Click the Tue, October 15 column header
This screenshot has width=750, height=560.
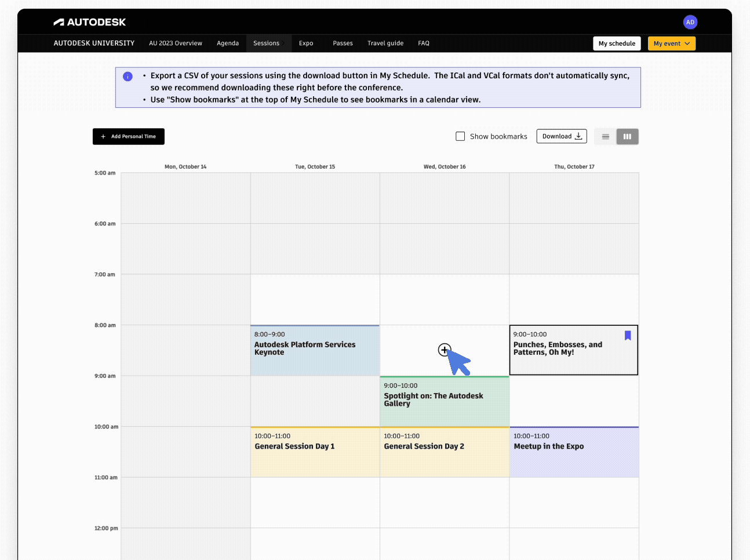[315, 167]
